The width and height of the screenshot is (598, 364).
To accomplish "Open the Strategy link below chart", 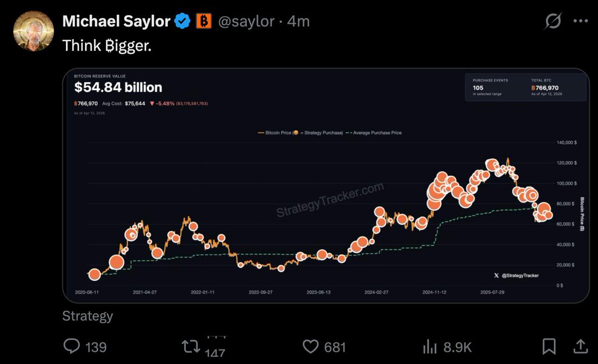I will 88,316.
